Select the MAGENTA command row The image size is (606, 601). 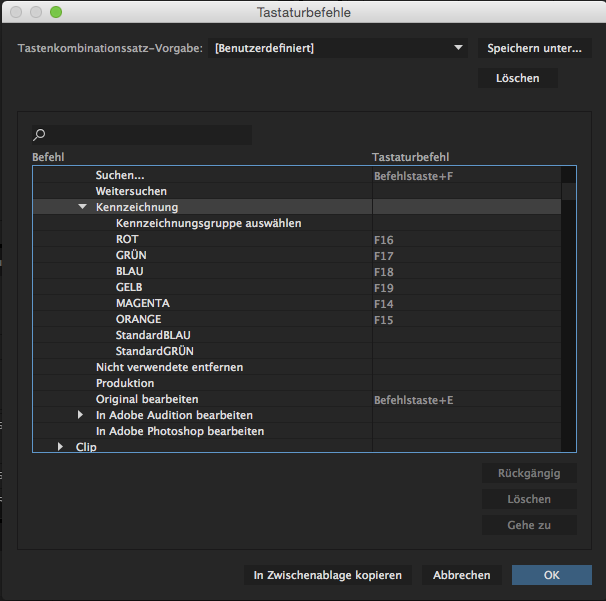point(142,303)
